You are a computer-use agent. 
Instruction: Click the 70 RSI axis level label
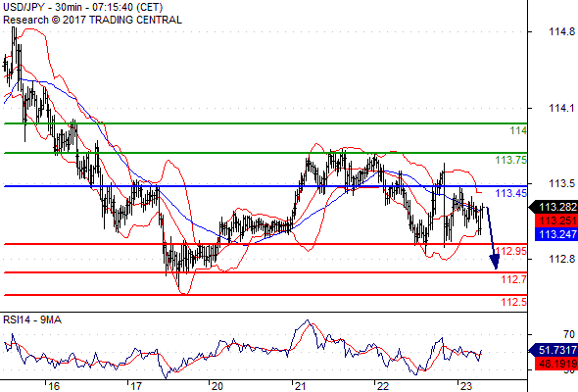coord(569,334)
